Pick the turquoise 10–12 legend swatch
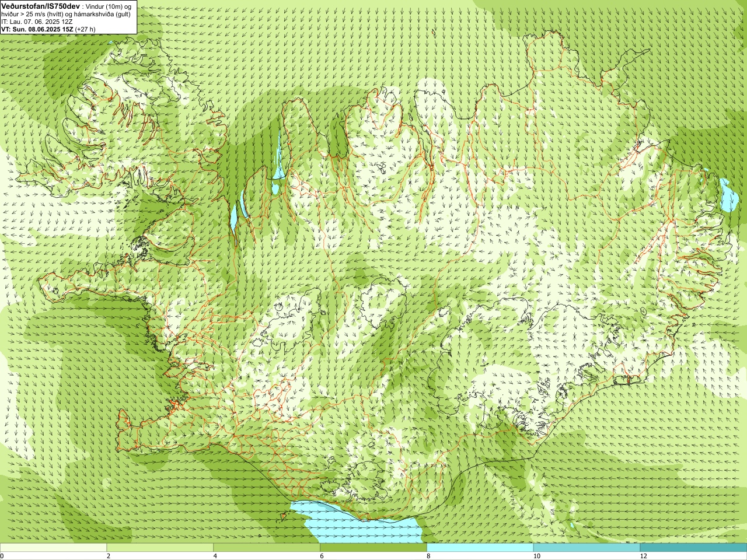Viewport: 747px width, 560px height. [587, 547]
